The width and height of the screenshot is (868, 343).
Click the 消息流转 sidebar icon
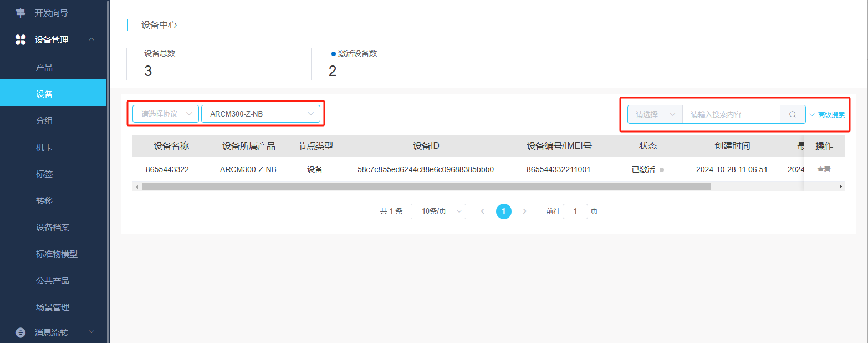(x=21, y=332)
